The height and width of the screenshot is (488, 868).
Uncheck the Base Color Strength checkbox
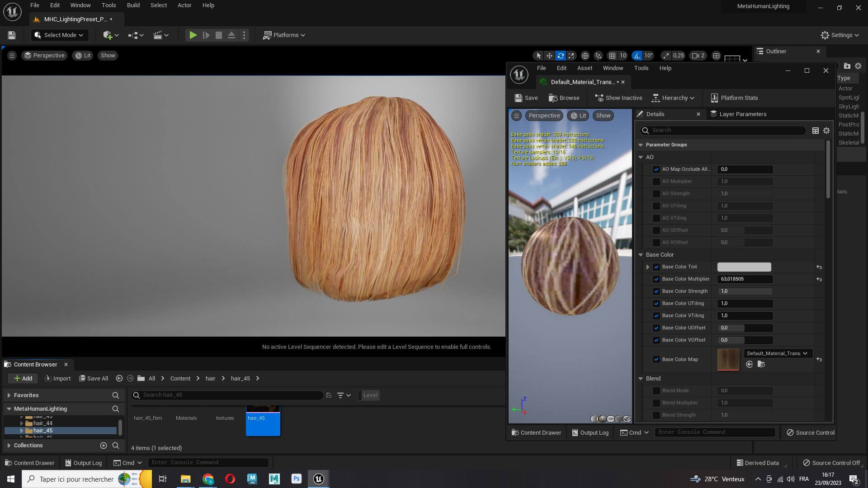click(x=656, y=291)
